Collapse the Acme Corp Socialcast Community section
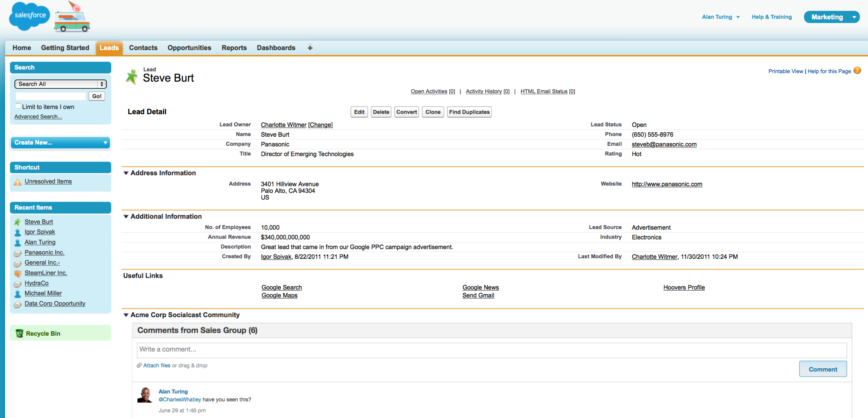The image size is (868, 418). pyautogui.click(x=126, y=315)
